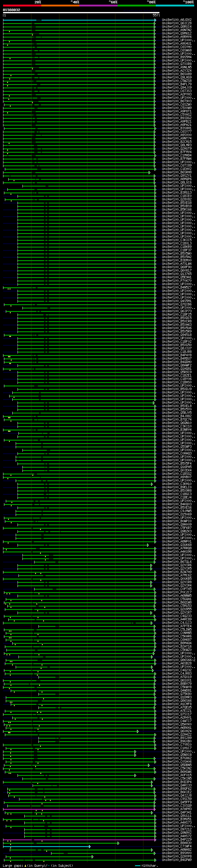Click the green alignment bar for B8A830
The image size is (197, 868).
pyautogui.click(x=61, y=843)
